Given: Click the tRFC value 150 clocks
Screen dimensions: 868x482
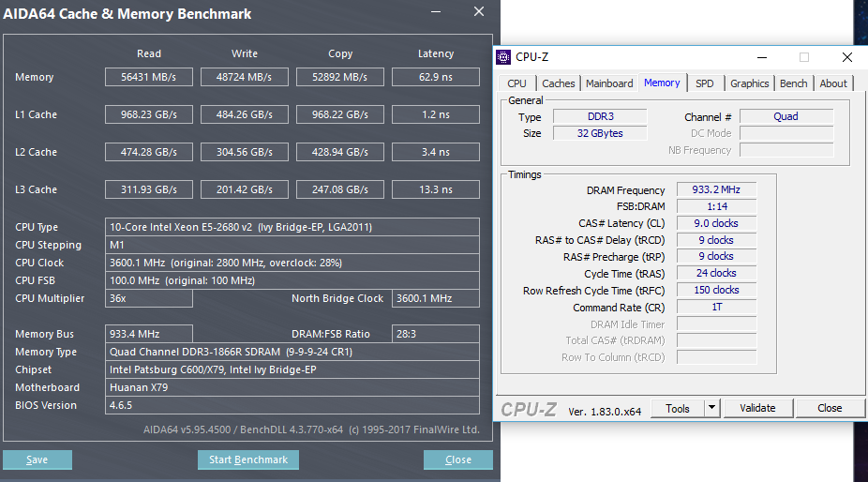Looking at the screenshot, I should point(716,290).
